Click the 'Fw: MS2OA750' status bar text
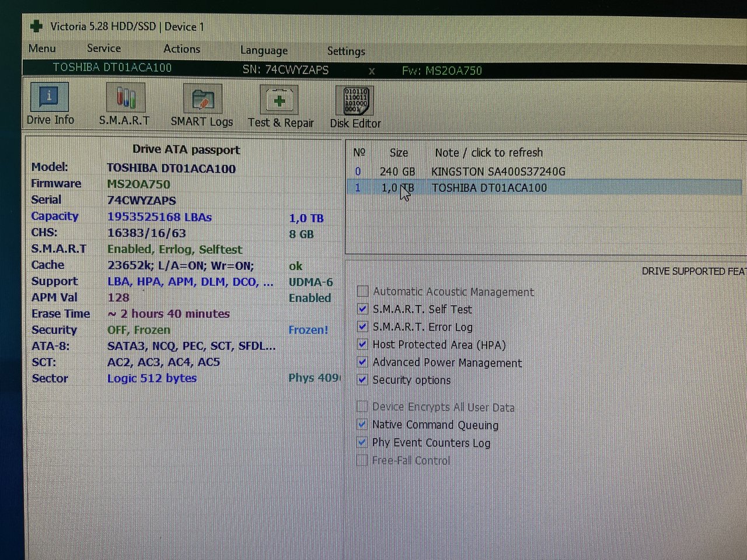Viewport: 747px width, 560px height. [x=442, y=71]
